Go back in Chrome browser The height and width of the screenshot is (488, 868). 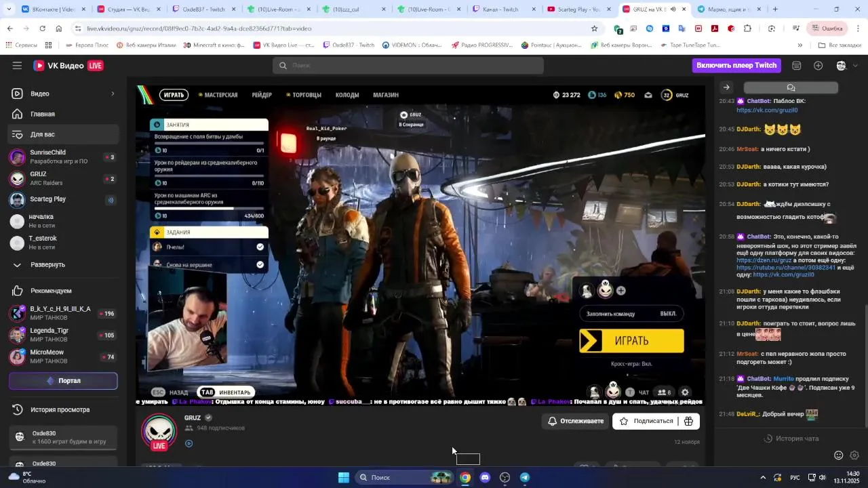9,28
